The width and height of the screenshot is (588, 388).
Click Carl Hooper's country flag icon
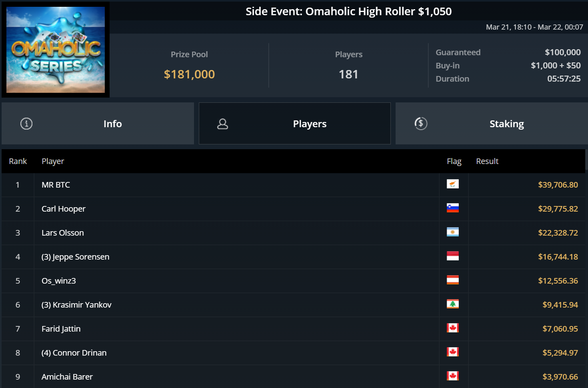[x=452, y=208]
